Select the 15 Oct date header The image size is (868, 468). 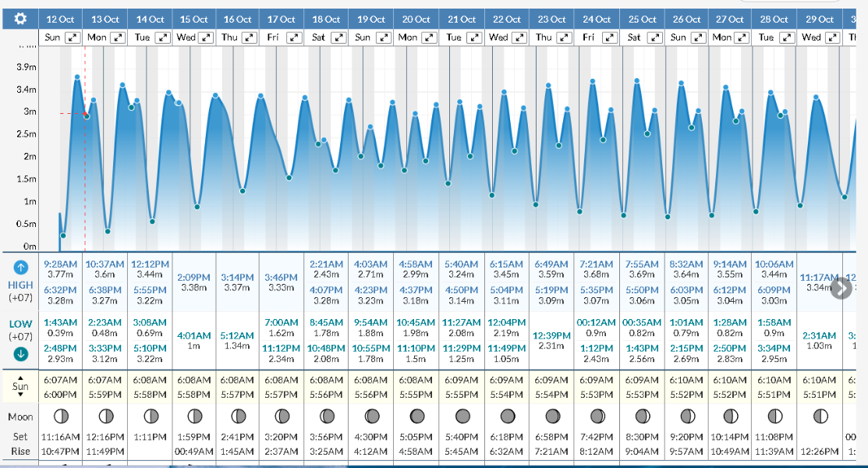[x=194, y=19]
